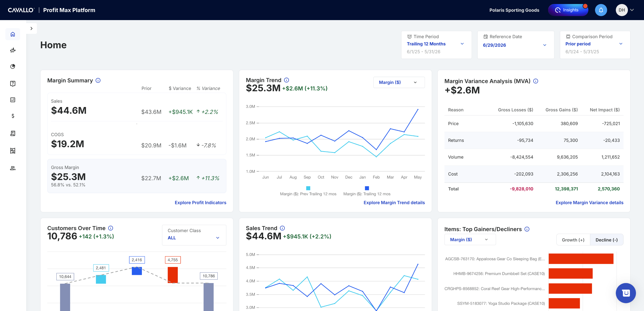Viewport: 644px width, 311px height.
Task: Open the DH user account menu
Action: (625, 10)
